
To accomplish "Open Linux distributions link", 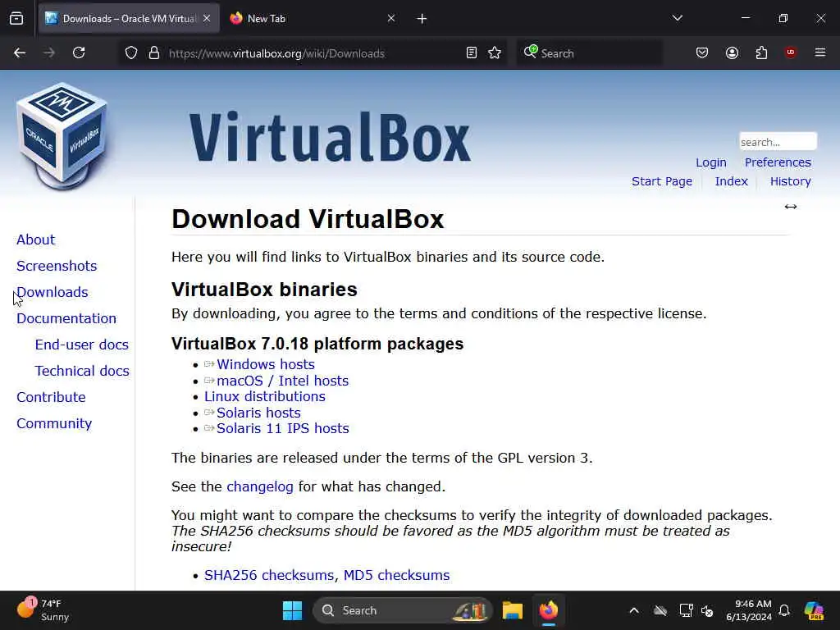I will (265, 396).
